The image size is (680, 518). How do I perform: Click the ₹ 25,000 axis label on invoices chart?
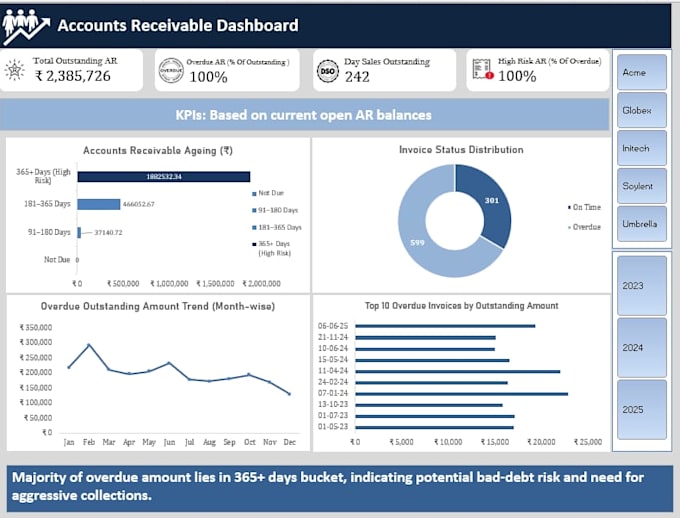[x=588, y=442]
